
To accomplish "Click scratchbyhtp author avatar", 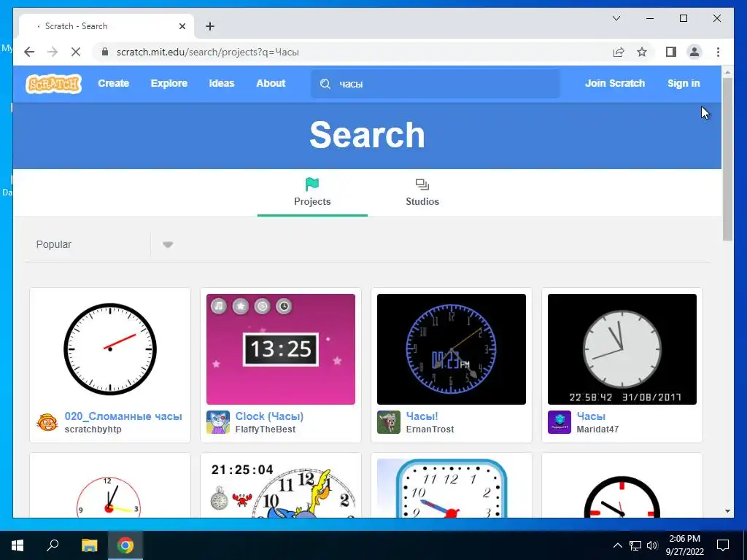I will 47,422.
